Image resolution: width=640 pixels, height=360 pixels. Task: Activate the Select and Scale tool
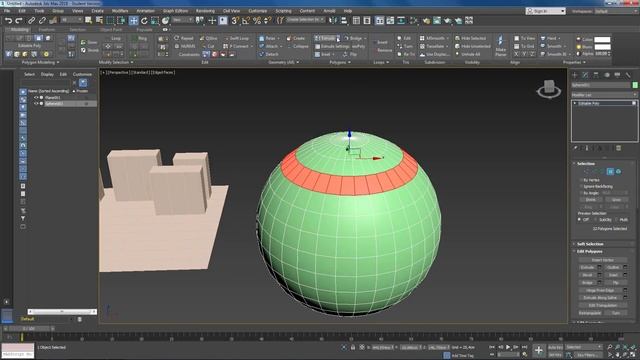(x=155, y=20)
